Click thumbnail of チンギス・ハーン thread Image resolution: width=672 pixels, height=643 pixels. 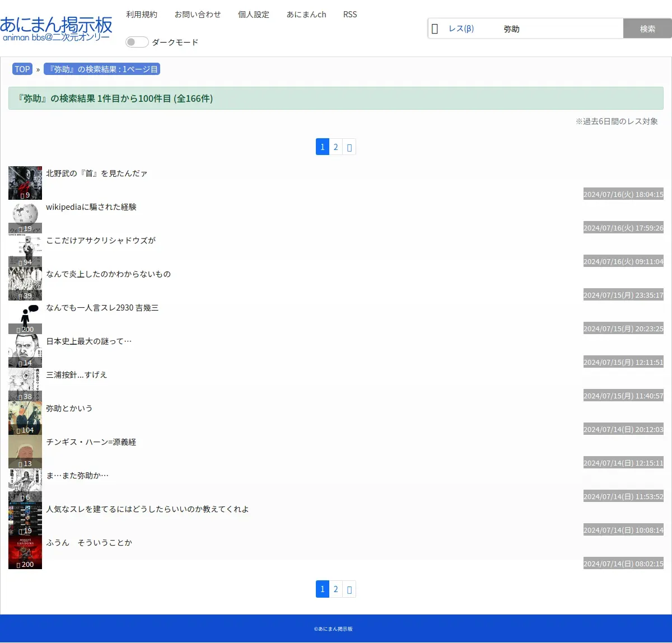25,452
